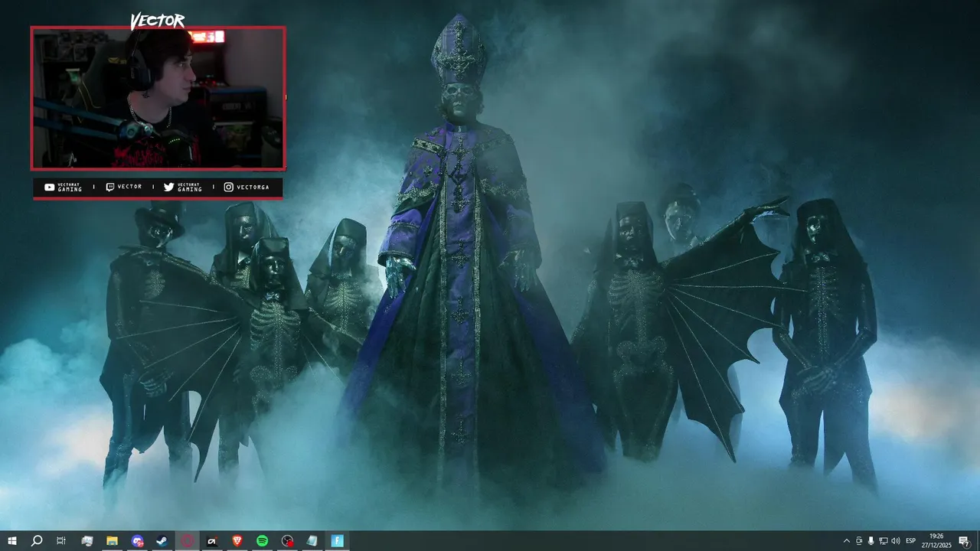
Task: Open the blue F app icon
Action: pyautogui.click(x=337, y=541)
